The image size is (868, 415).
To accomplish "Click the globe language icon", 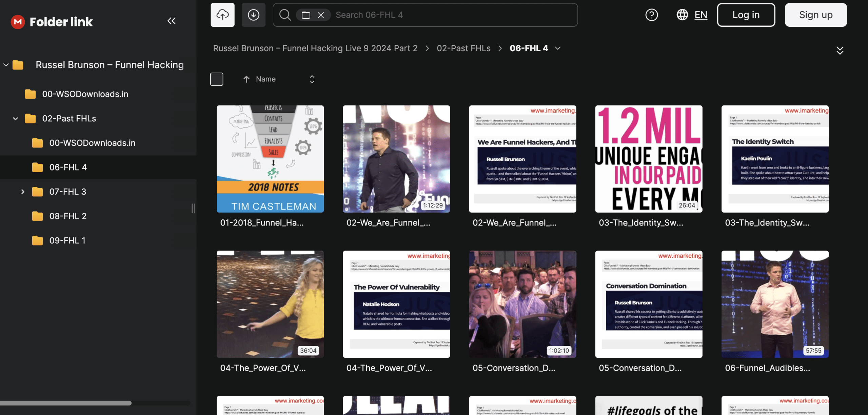I will pos(682,15).
